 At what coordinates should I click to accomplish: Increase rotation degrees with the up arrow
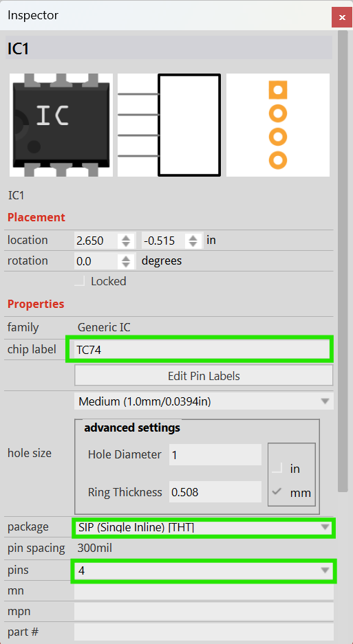click(127, 258)
